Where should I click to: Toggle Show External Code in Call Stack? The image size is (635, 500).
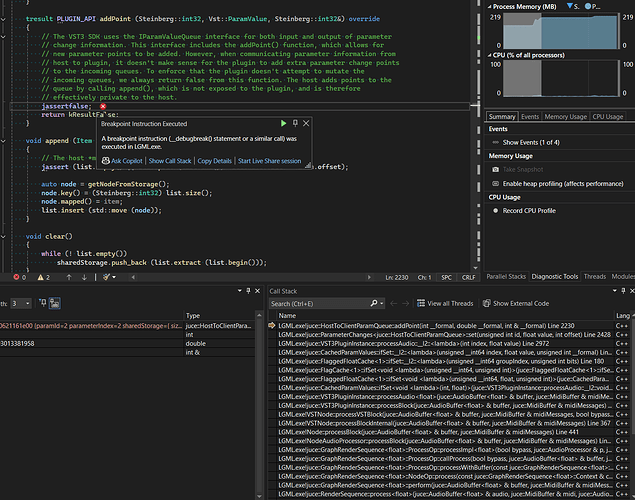click(516, 303)
